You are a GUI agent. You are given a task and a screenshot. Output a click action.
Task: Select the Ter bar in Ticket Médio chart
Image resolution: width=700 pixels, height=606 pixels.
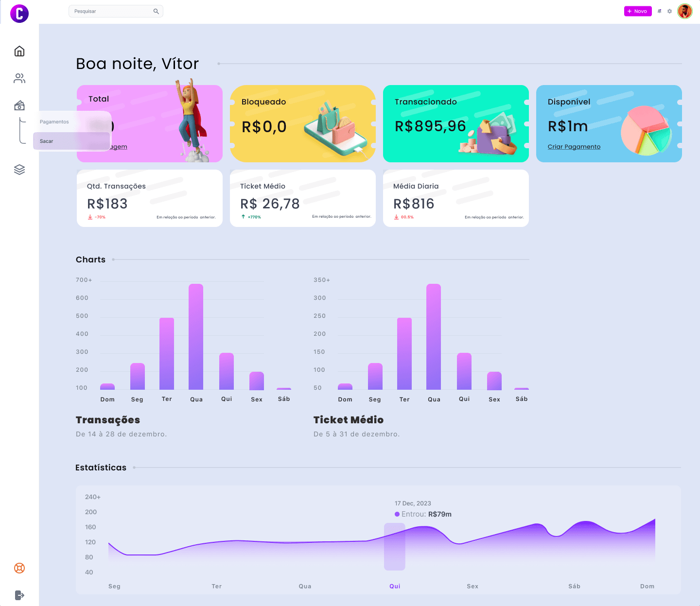[404, 354]
